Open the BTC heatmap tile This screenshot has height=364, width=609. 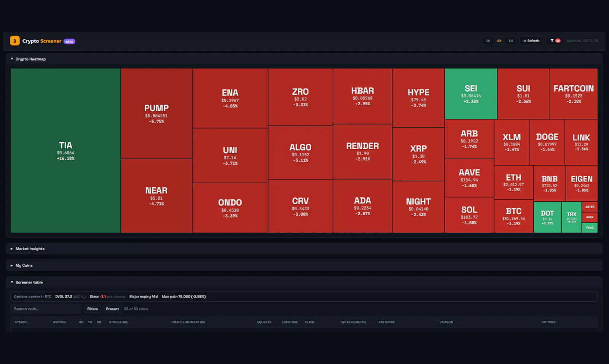[513, 216]
